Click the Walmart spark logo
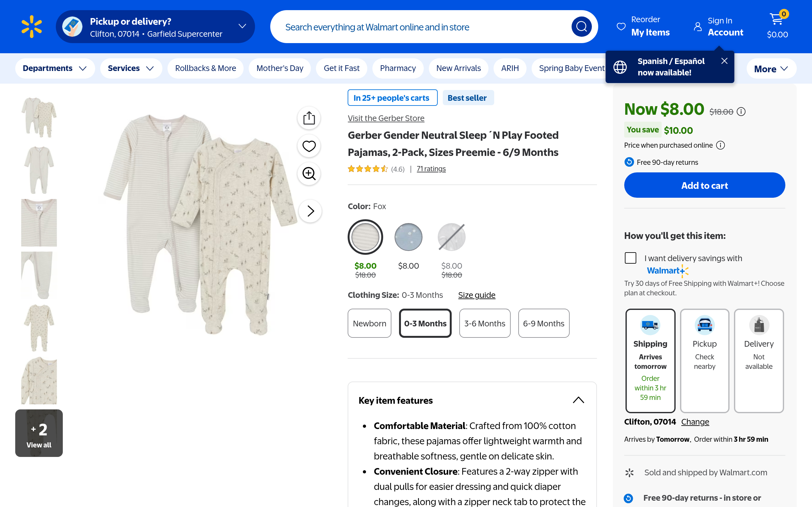The height and width of the screenshot is (507, 812). (x=31, y=27)
